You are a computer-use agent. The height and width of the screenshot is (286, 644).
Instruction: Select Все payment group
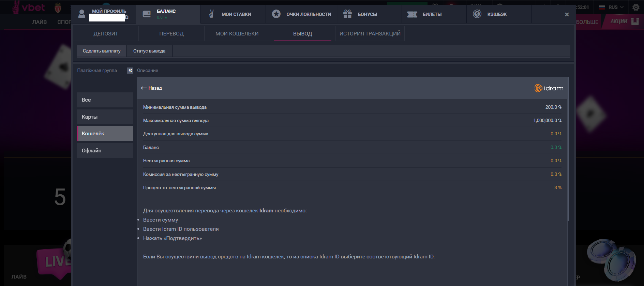coord(105,100)
